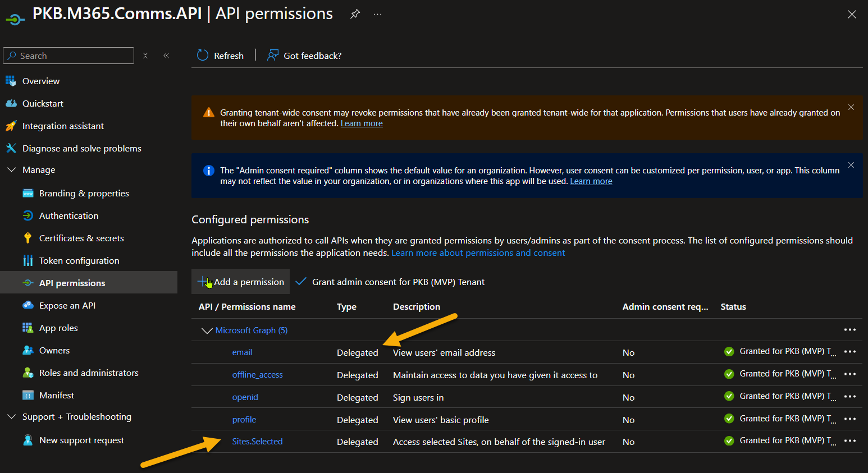This screenshot has height=473, width=868.
Task: Select the Integration assistant
Action: click(x=62, y=126)
